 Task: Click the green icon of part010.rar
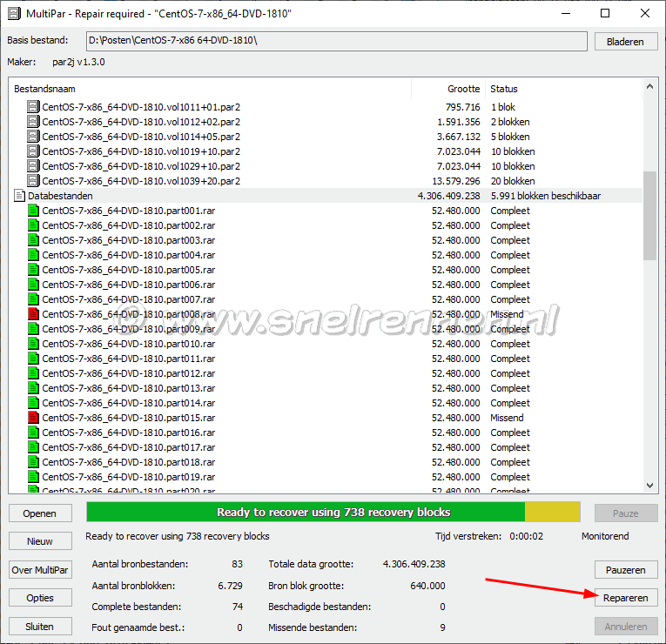tap(34, 344)
